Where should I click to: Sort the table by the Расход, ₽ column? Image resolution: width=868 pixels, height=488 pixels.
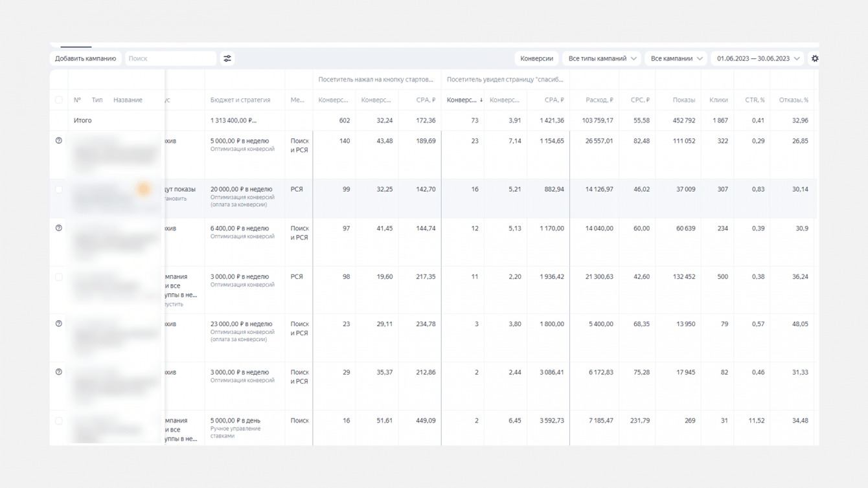(599, 100)
